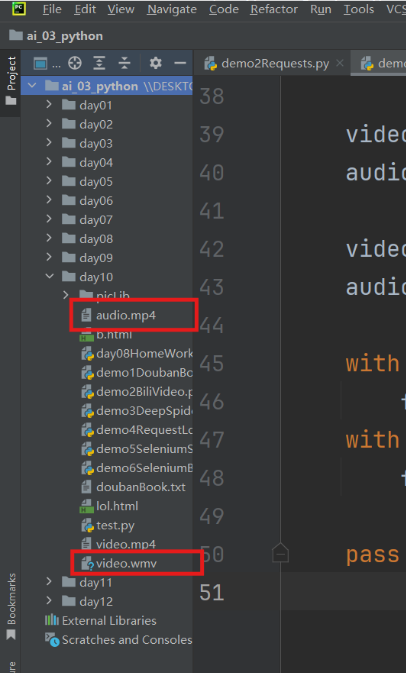
Task: Select audio.mp4 in project tree
Action: [x=126, y=315]
